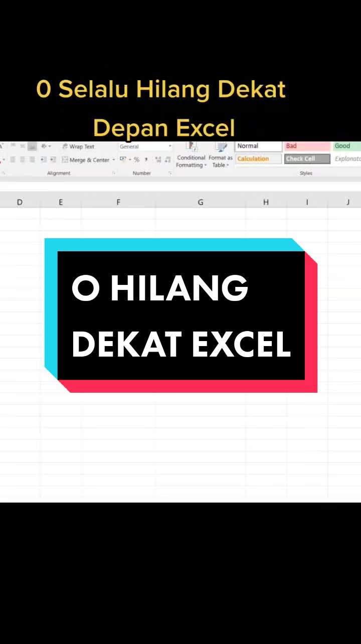The width and height of the screenshot is (361, 644).
Task: Apply the Good cell style
Action: [x=347, y=146]
